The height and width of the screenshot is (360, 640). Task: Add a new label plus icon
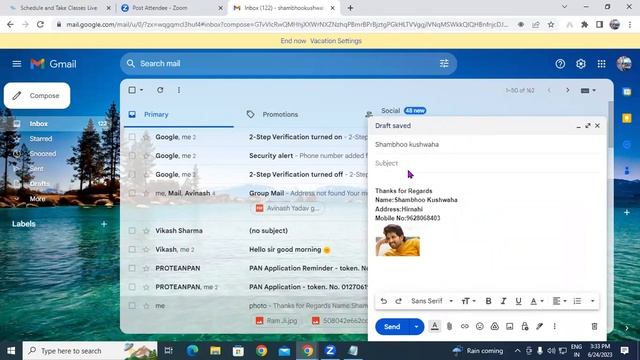[x=104, y=224]
